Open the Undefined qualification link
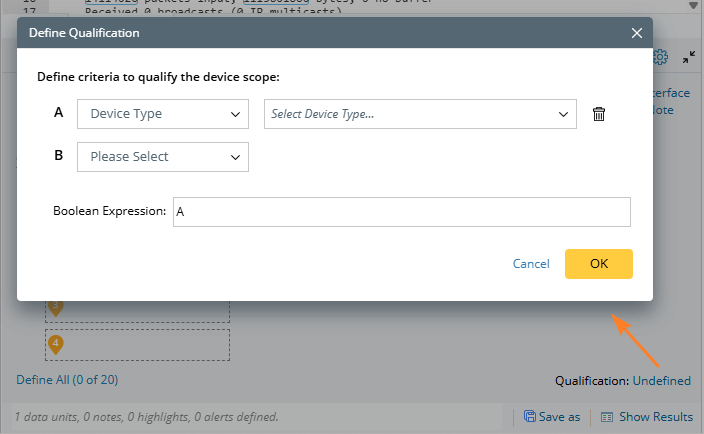 point(662,380)
